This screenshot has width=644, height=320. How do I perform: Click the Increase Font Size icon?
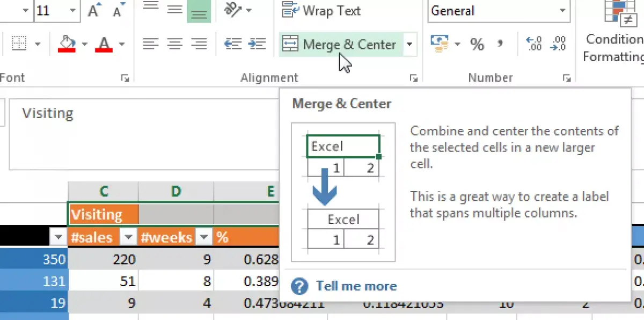click(x=94, y=11)
